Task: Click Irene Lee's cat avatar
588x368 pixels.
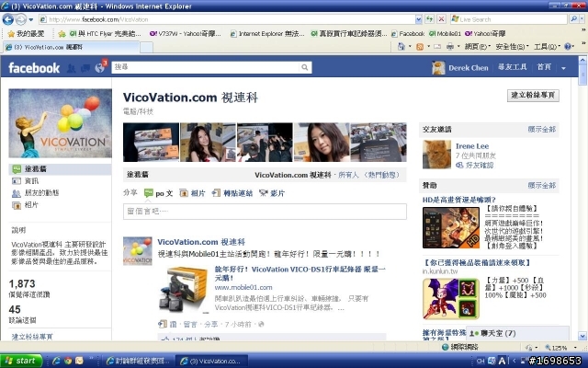Action: pyautogui.click(x=437, y=155)
